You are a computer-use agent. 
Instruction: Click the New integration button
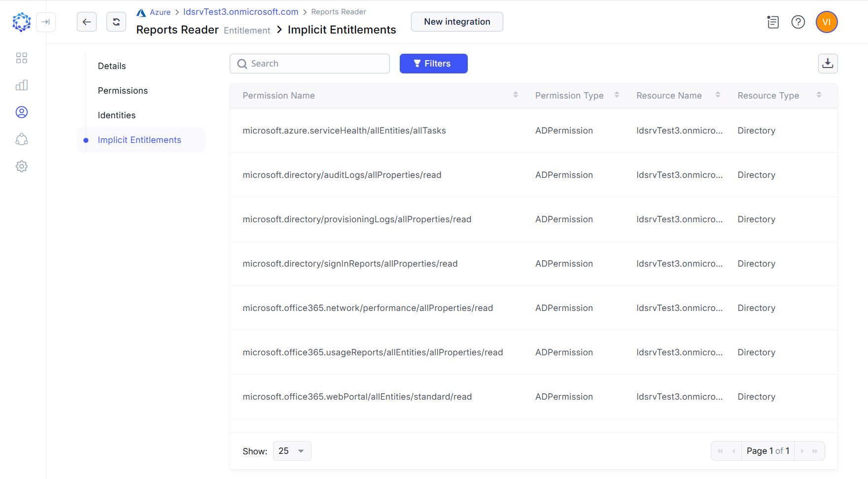pos(457,22)
